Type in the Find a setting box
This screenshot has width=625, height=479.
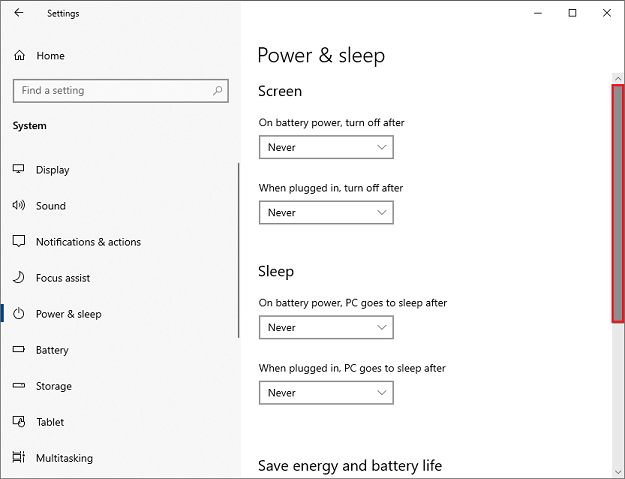110,91
